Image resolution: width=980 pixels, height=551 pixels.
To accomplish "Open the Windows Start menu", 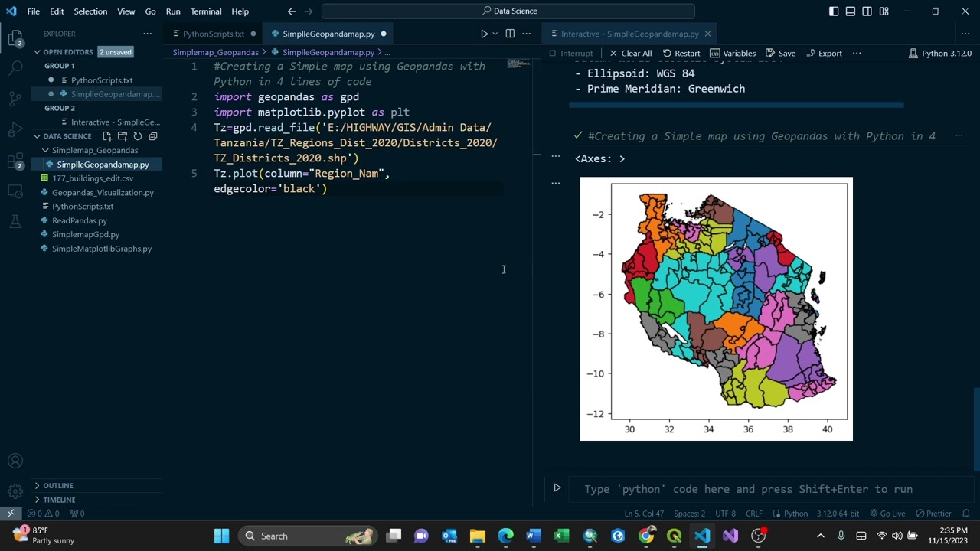I will click(x=221, y=536).
